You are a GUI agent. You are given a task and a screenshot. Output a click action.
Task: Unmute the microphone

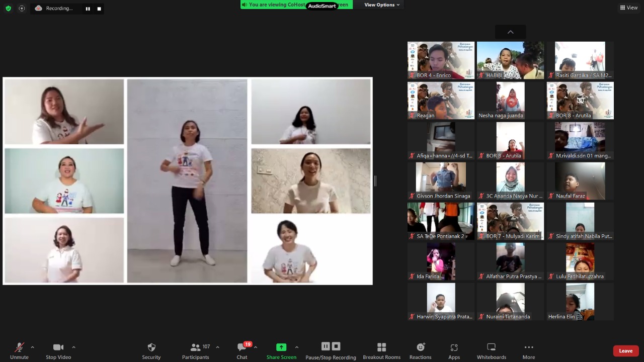[19, 350]
